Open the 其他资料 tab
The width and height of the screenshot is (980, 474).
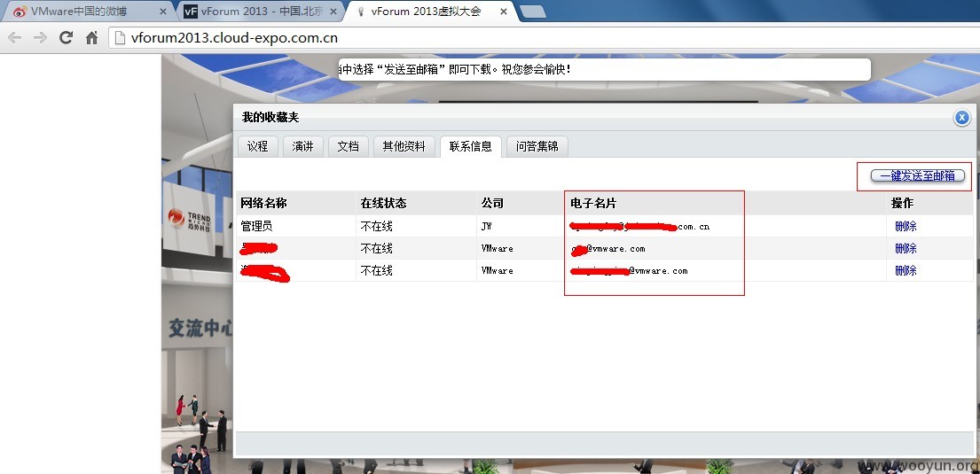click(404, 147)
